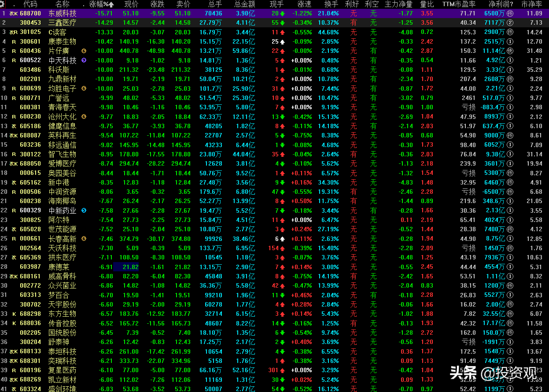Click report badge after 2608万 in 九鼎新材 row

point(510,79)
